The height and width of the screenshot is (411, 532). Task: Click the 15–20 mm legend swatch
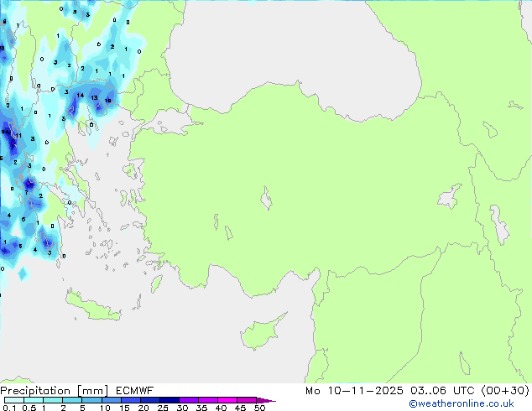(130, 400)
